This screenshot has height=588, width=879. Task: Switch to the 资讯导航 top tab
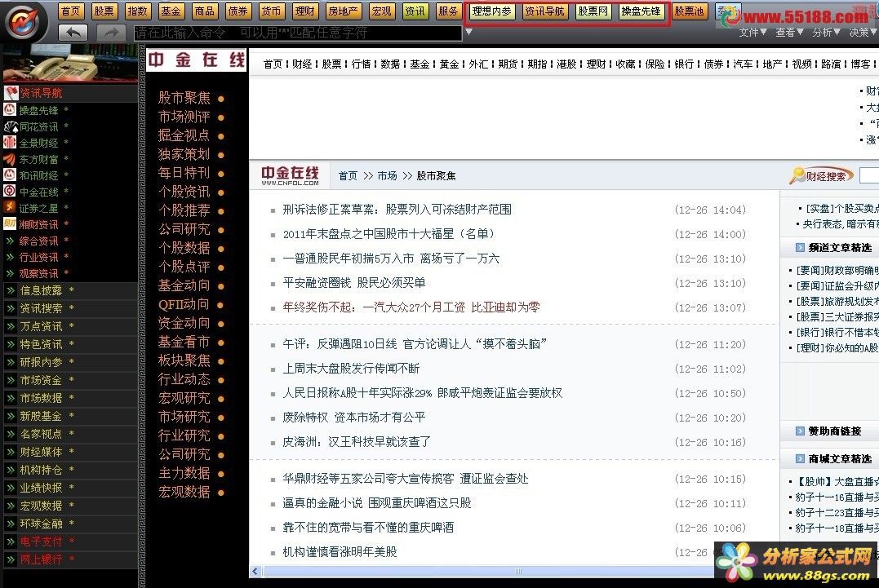click(x=544, y=11)
